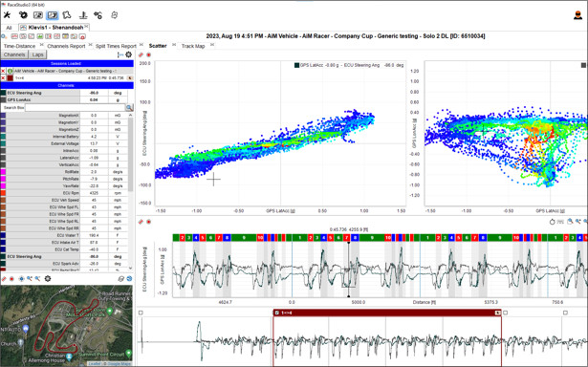This screenshot has width=588, height=367.
Task: Switch to the Track Map tab
Action: [x=193, y=46]
